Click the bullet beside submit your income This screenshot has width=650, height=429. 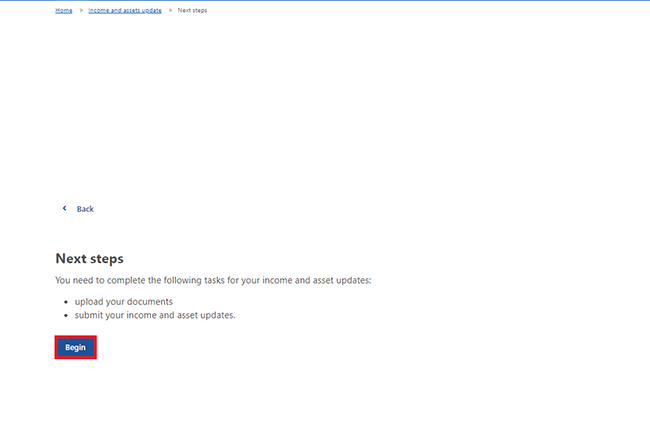[x=66, y=315]
